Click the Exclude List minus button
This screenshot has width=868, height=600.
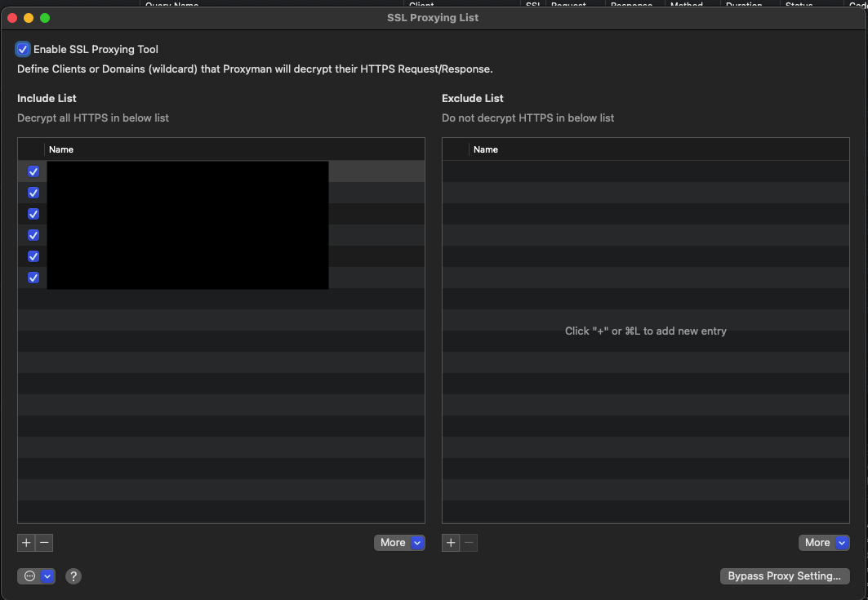coord(469,542)
